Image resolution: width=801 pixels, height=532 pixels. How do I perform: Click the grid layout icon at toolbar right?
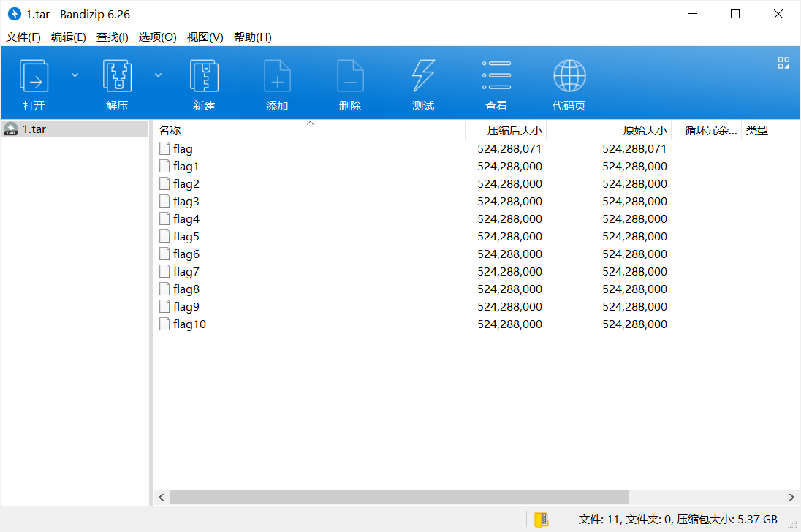click(783, 63)
